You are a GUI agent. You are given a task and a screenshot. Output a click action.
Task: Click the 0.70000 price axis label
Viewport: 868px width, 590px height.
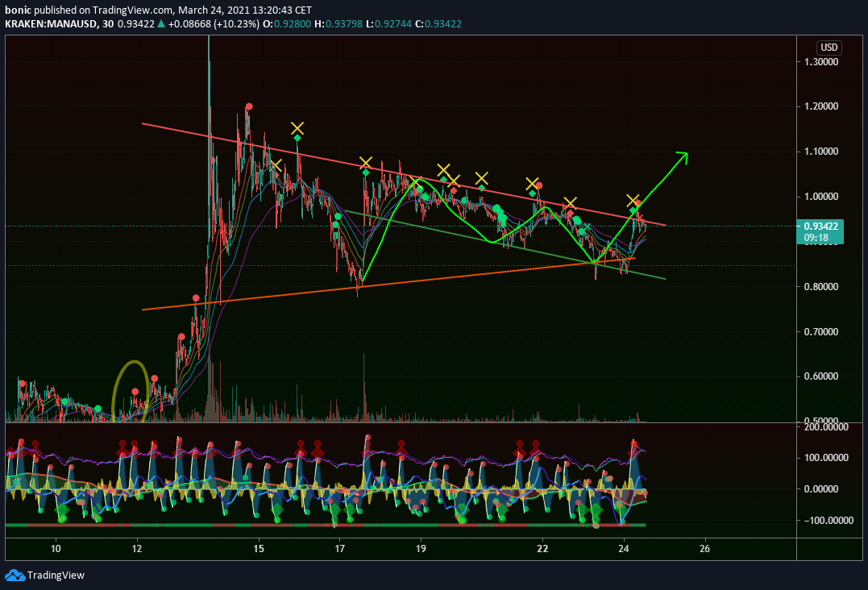821,332
